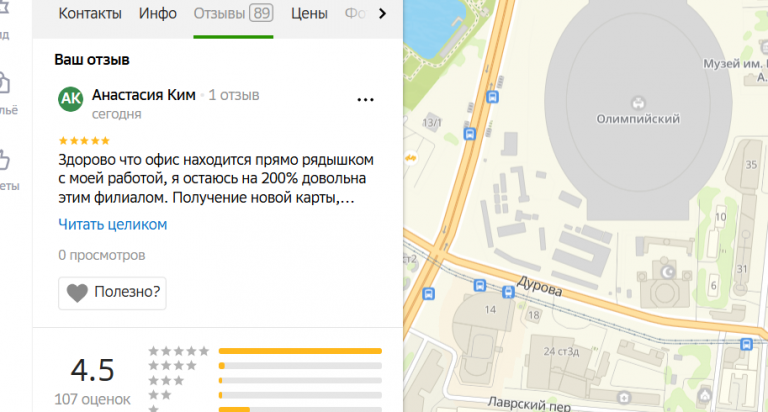
Task: Click the Дурова street label
Action: pyautogui.click(x=539, y=287)
